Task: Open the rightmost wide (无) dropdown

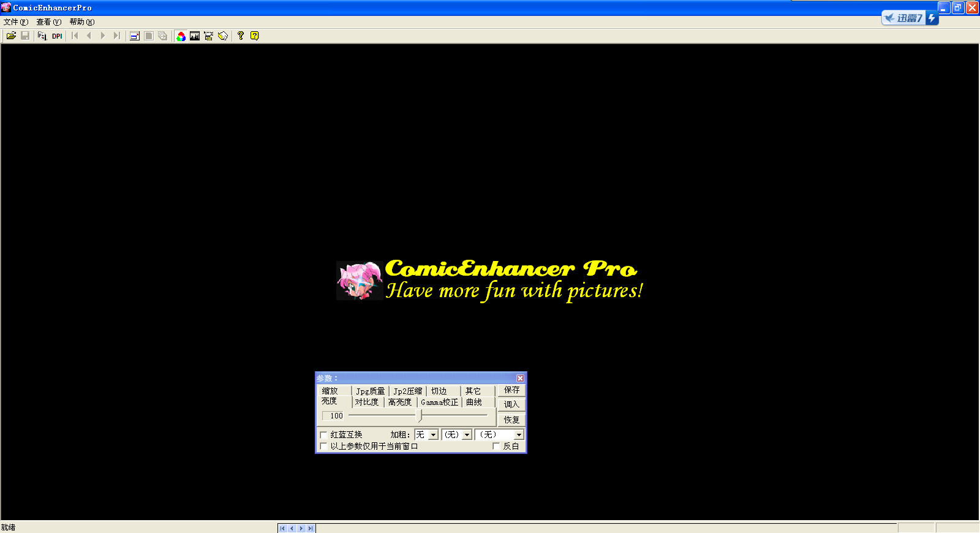Action: [500, 434]
